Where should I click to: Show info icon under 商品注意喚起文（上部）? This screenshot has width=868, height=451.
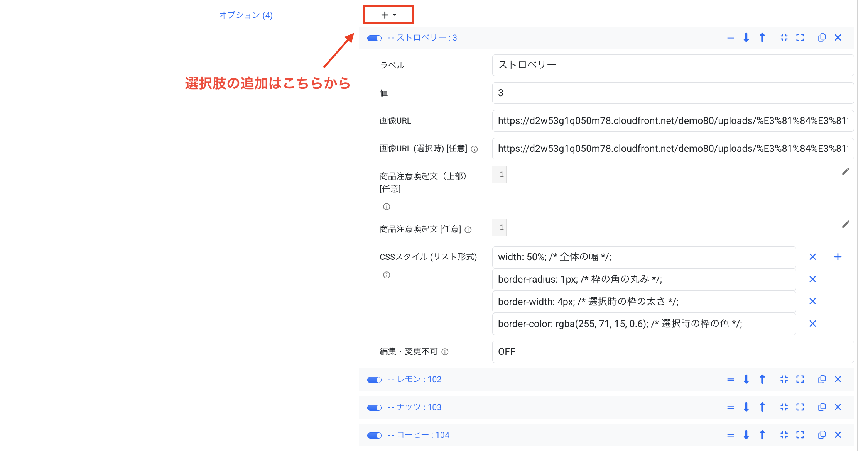tap(387, 207)
